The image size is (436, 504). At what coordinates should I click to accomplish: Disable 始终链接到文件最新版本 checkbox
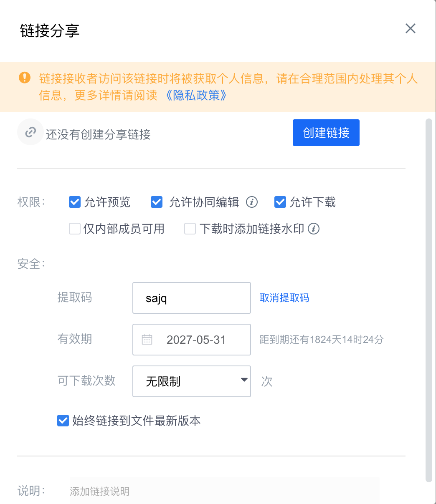tap(63, 421)
